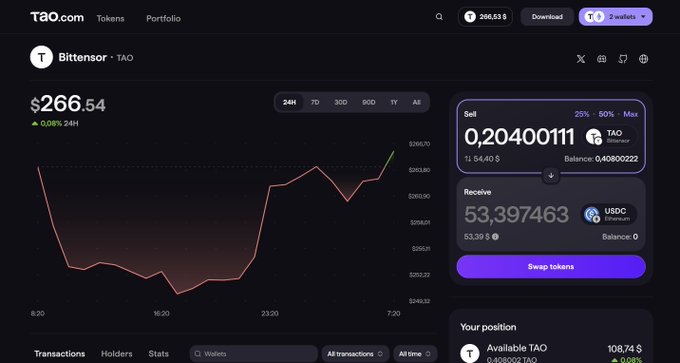Open the All time filter dropdown
This screenshot has height=363, width=680.
415,354
